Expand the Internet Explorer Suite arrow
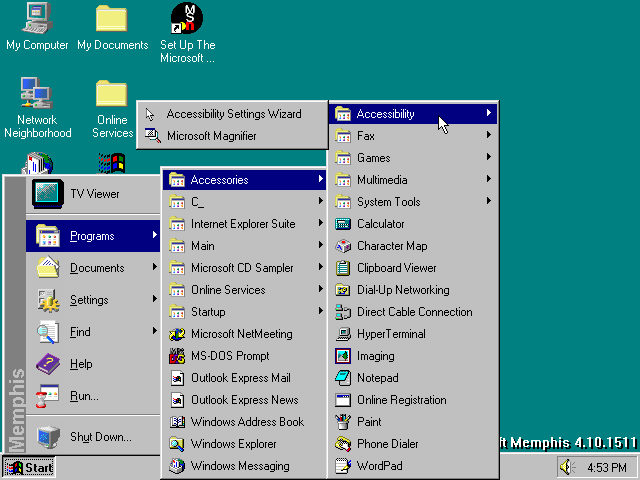 point(321,223)
